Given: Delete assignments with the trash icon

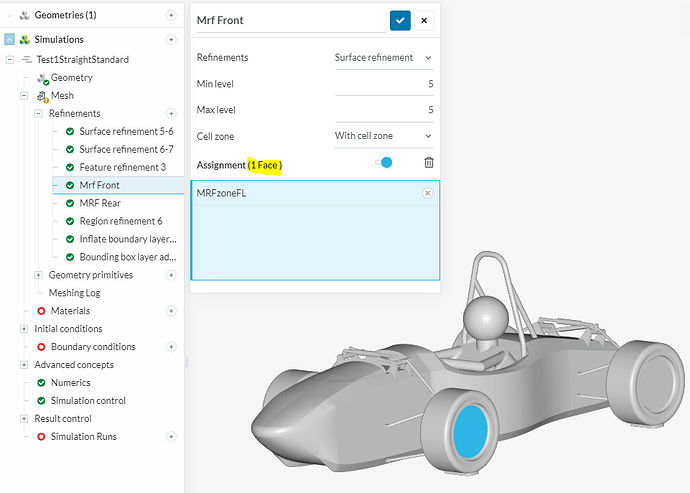Looking at the screenshot, I should (x=429, y=163).
